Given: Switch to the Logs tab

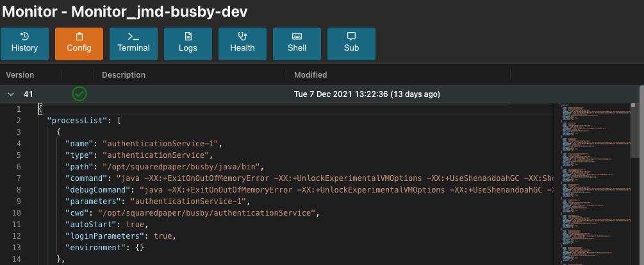Looking at the screenshot, I should (x=188, y=44).
